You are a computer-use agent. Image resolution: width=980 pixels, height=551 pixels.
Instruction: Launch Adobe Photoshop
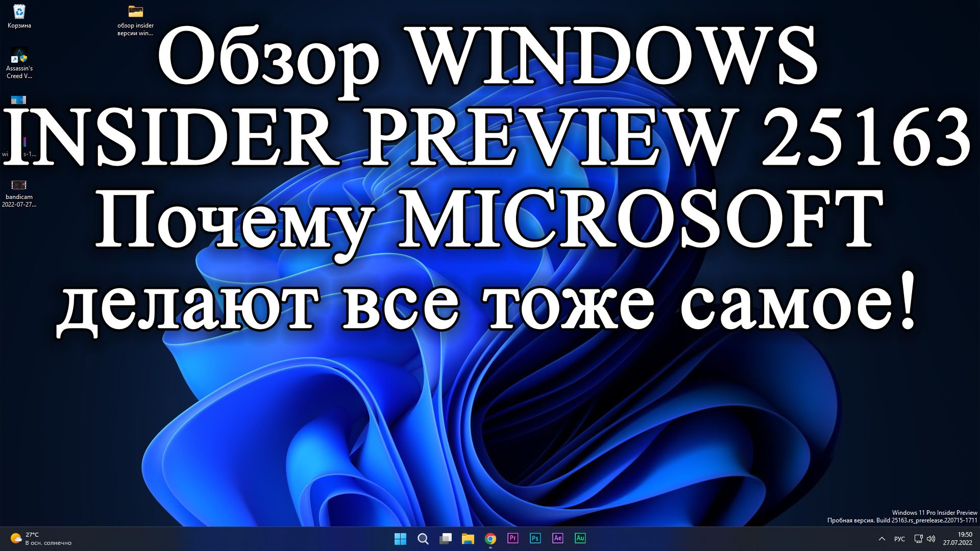click(535, 538)
